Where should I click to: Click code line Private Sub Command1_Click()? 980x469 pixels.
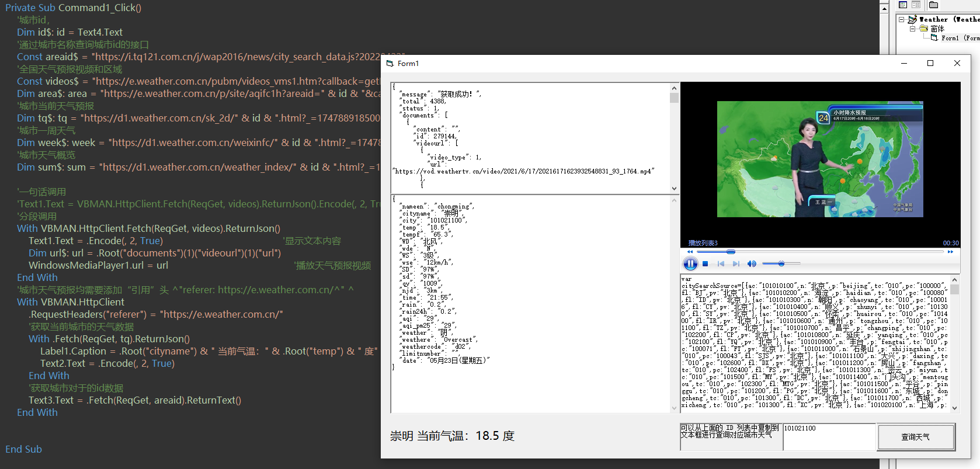73,8
